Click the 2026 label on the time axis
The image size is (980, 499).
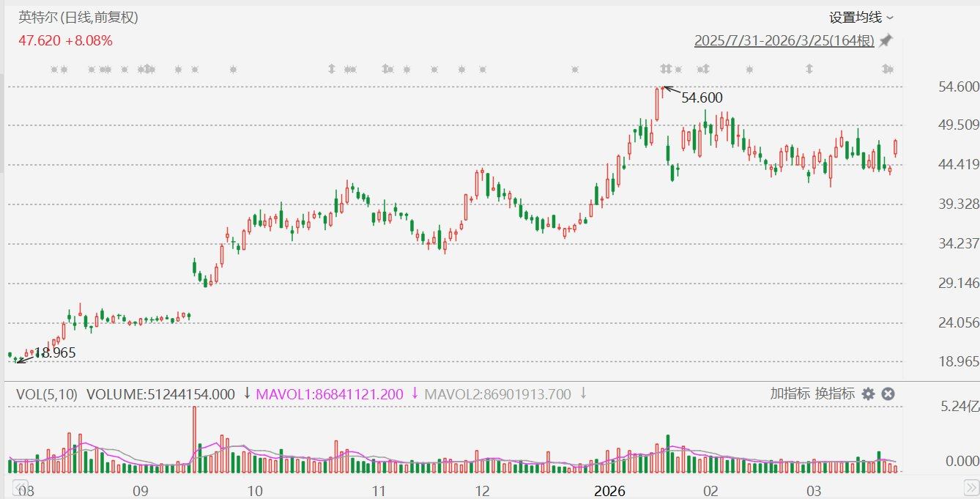(x=609, y=490)
